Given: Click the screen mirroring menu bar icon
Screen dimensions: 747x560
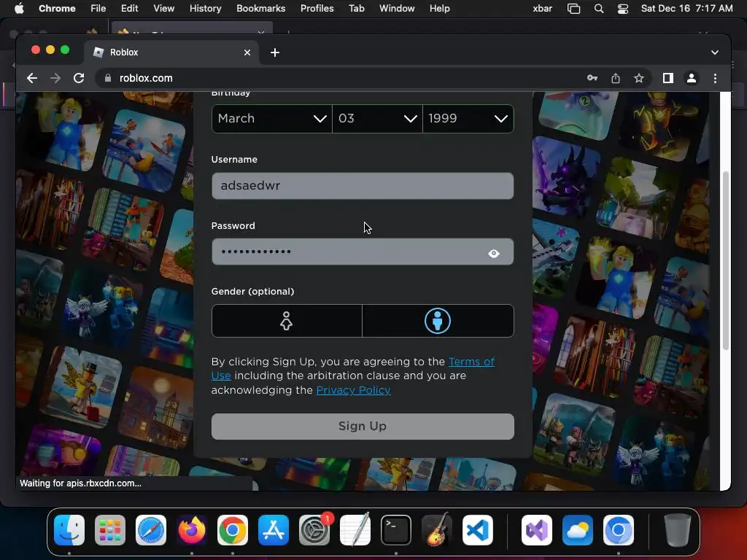Looking at the screenshot, I should tap(573, 9).
